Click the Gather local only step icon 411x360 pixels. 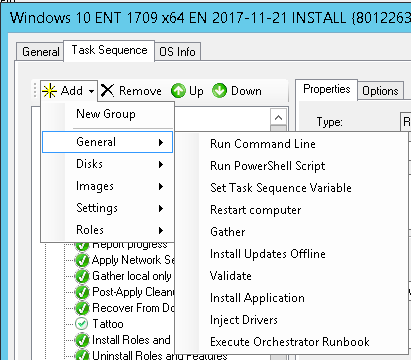pos(82,276)
